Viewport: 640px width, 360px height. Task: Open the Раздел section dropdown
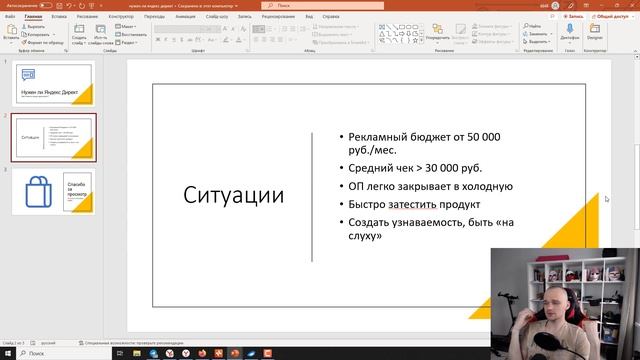[127, 42]
